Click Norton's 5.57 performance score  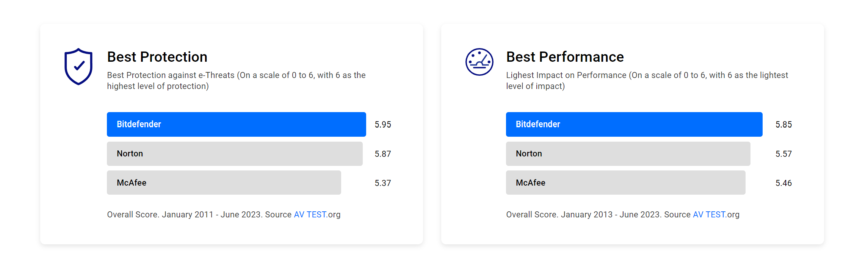pos(783,154)
